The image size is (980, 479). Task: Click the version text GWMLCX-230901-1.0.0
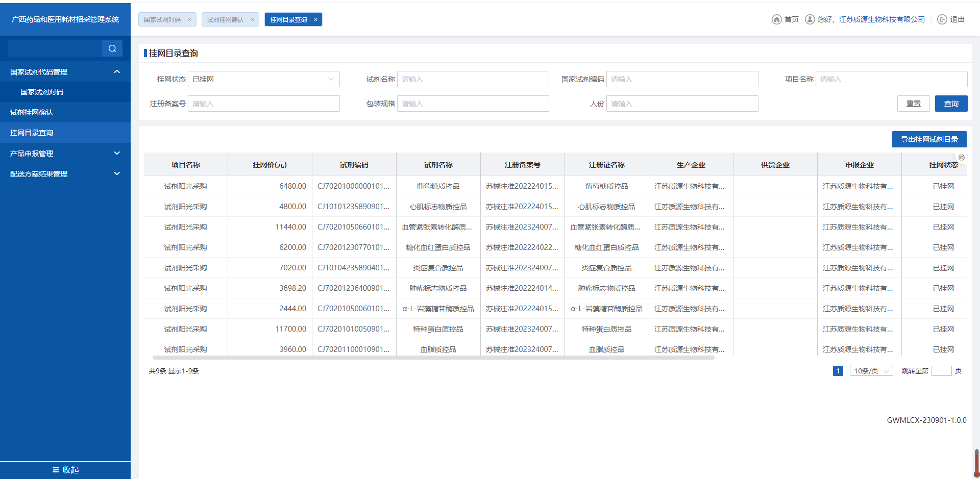[926, 420]
